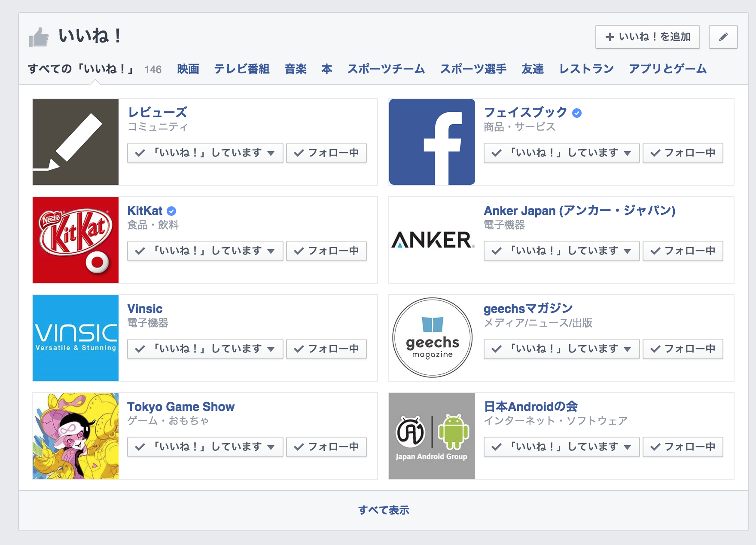Switch to the アプリとゲーム tab
The width and height of the screenshot is (756, 545).
tap(668, 69)
